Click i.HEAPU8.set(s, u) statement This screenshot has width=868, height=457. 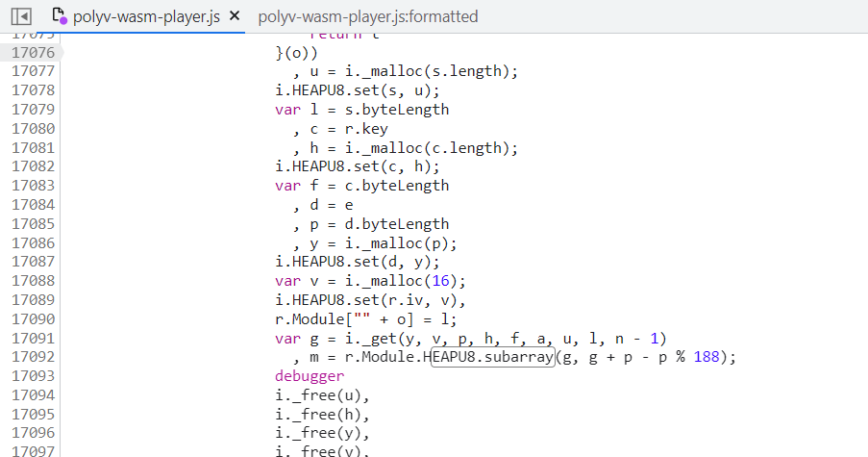point(358,90)
